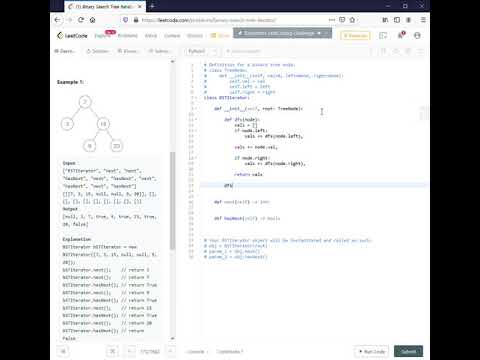Click tree node 7 in the example image

(85, 102)
